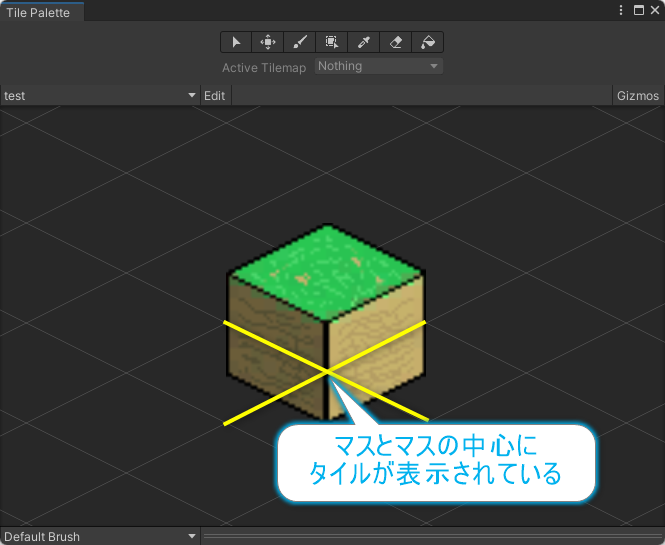665x545 pixels.
Task: Select the Flood Fill bucket tool
Action: pyautogui.click(x=428, y=42)
